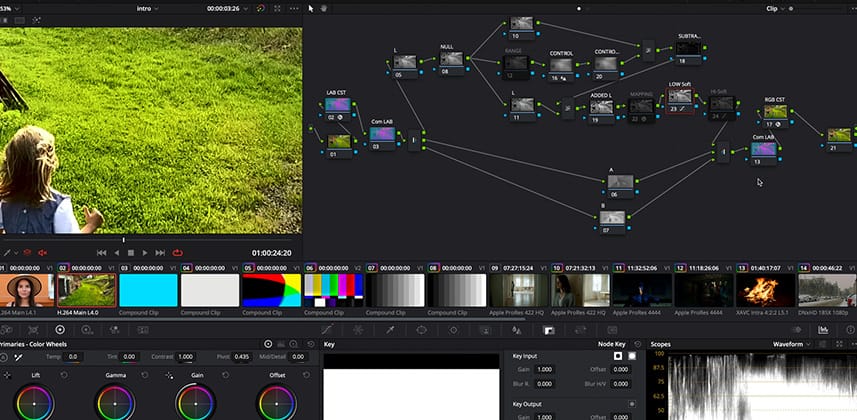Select clip 05 color test thumbnail

pyautogui.click(x=272, y=290)
